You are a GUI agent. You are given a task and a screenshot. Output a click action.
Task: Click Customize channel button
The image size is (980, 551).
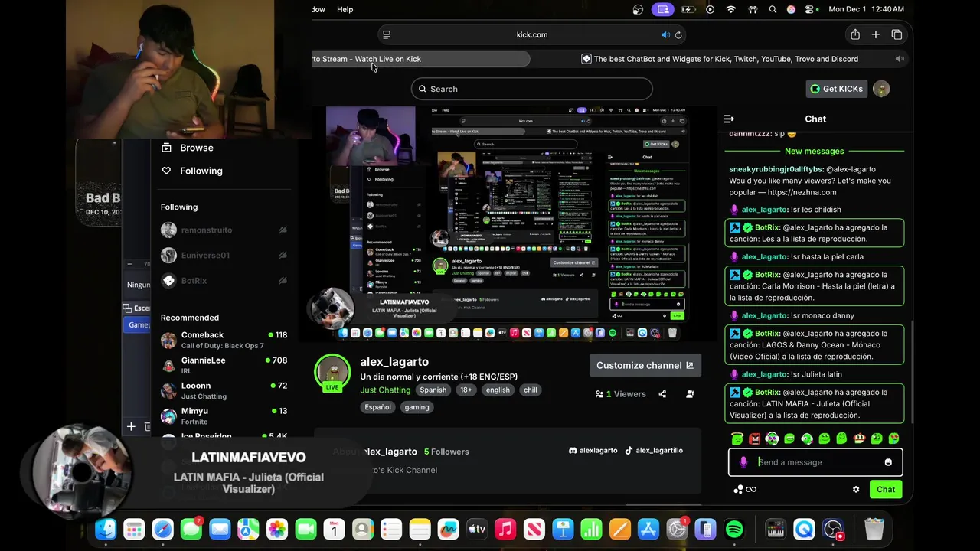(x=645, y=365)
